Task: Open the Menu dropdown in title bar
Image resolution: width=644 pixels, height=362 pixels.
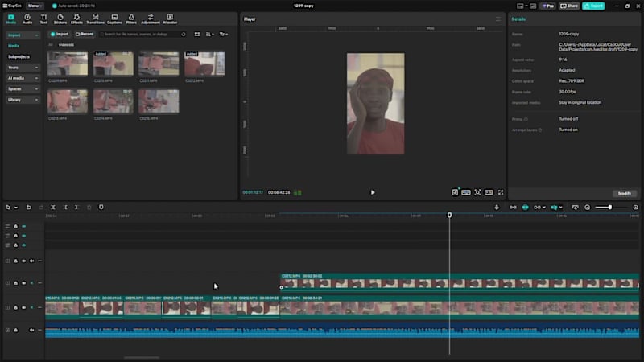Action: [35, 6]
